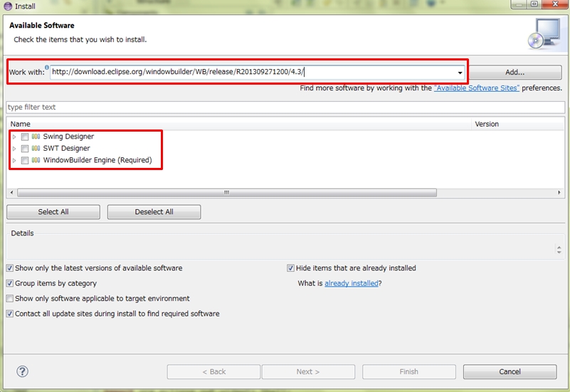Click the Swing Designer category icon
Screen dimensions: 570x392
[36, 137]
